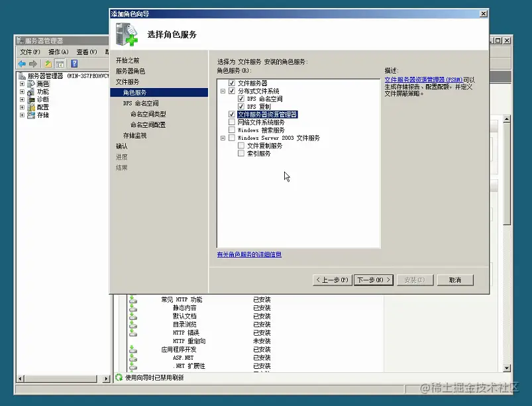Click the install icon next to 应用程序开发
532x406 pixels.
click(x=133, y=349)
